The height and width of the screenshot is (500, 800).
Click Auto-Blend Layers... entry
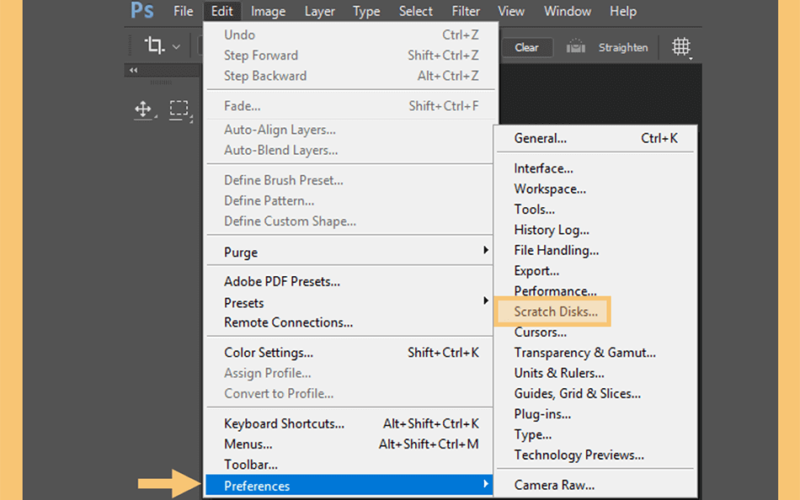tap(349, 150)
